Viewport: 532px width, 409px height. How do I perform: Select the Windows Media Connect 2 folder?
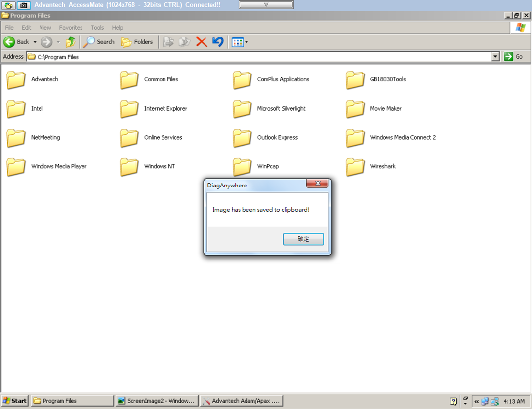click(391, 138)
